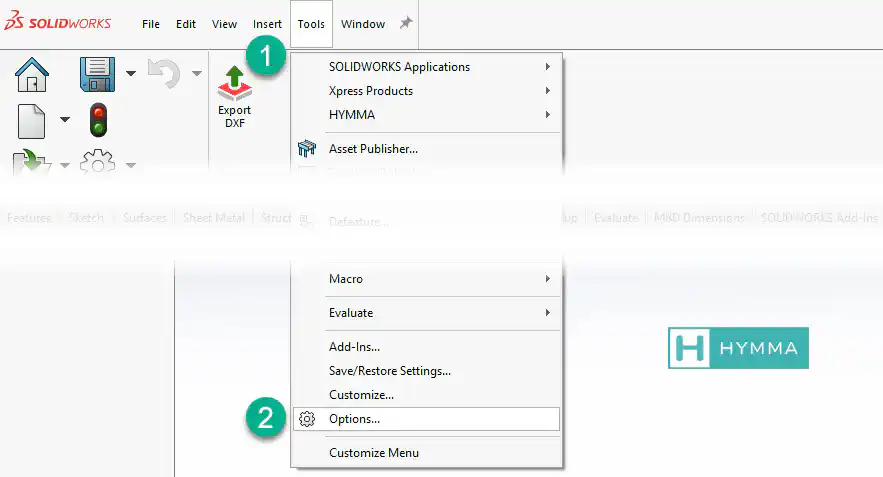Open Customize dialog
Screen dimensions: 883x477
tap(426, 395)
